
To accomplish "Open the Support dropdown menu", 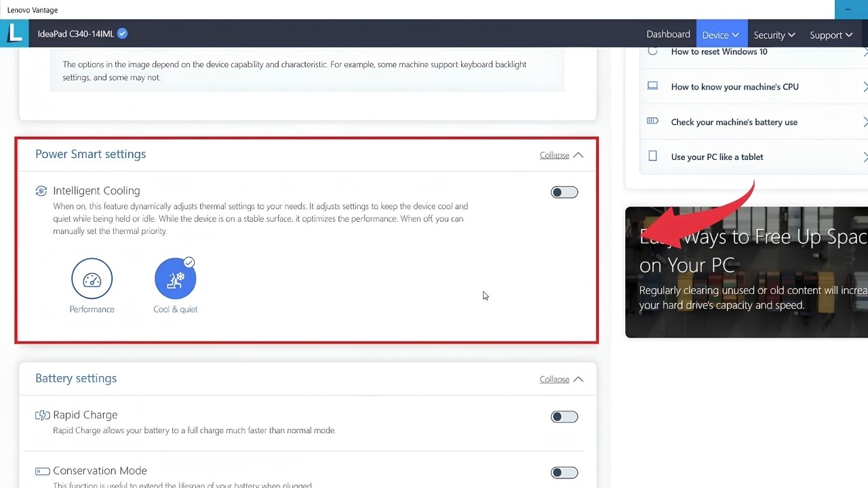I will 831,35.
